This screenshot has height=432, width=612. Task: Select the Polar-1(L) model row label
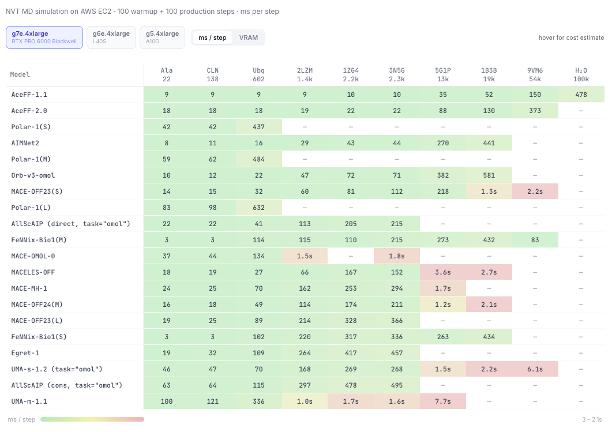click(x=31, y=208)
